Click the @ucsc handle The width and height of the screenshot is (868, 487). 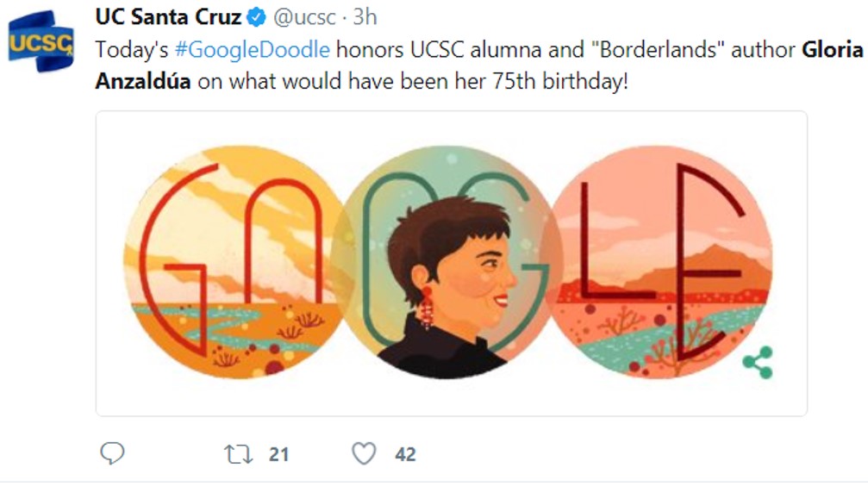click(304, 17)
